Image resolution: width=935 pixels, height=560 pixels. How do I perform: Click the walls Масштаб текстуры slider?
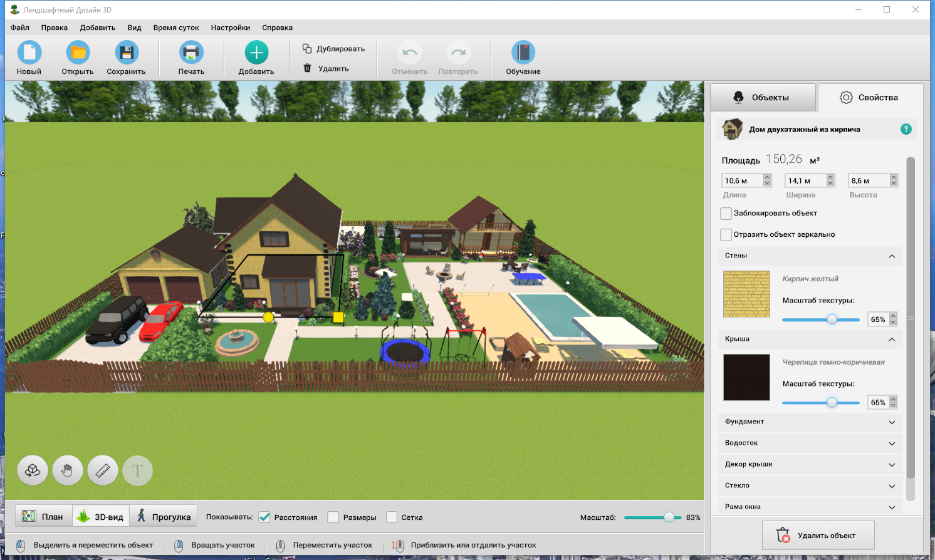(x=821, y=319)
